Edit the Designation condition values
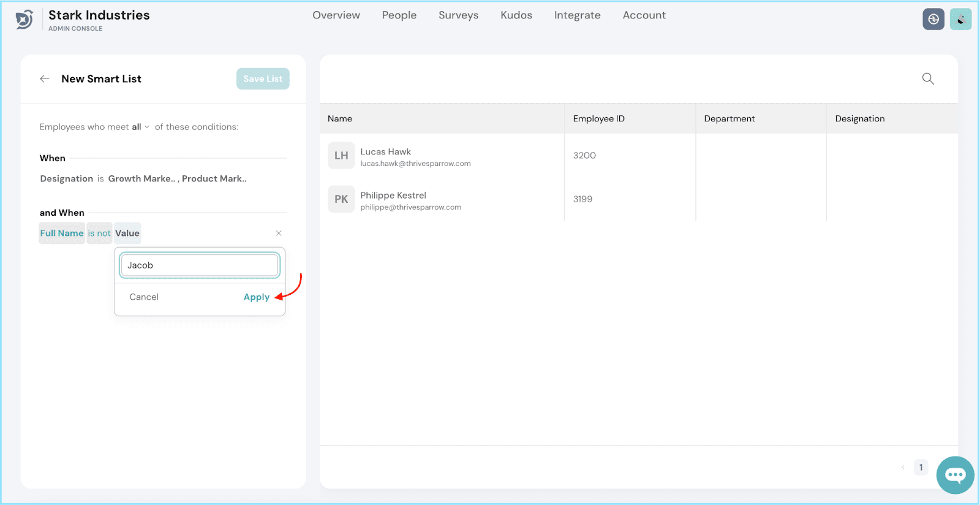Viewport: 980px width, 505px height. (177, 179)
